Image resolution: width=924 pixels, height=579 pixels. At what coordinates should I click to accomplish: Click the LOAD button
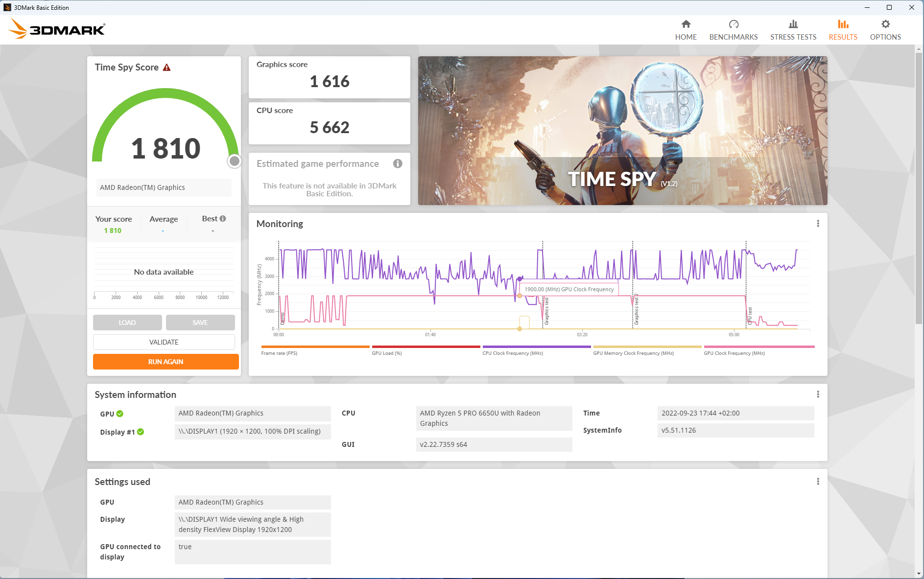[127, 323]
